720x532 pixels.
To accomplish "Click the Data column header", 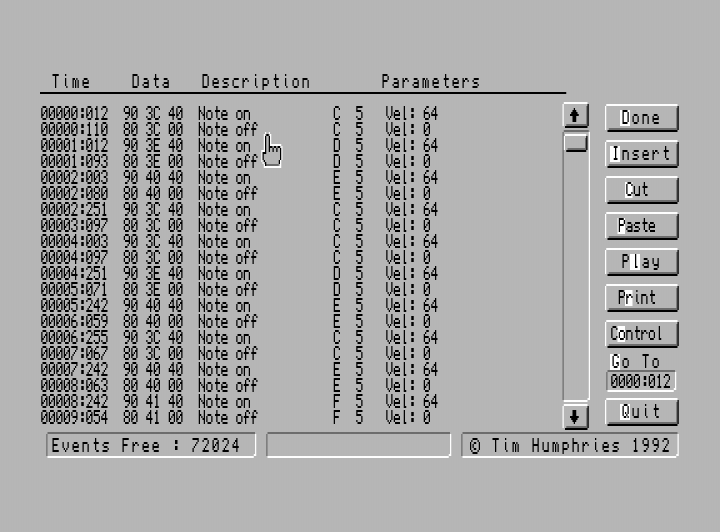I will click(x=151, y=82).
